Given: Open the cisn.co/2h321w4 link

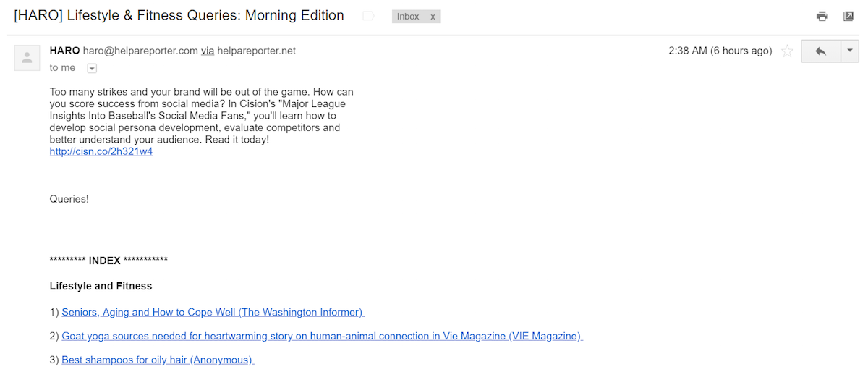Looking at the screenshot, I should pyautogui.click(x=101, y=152).
